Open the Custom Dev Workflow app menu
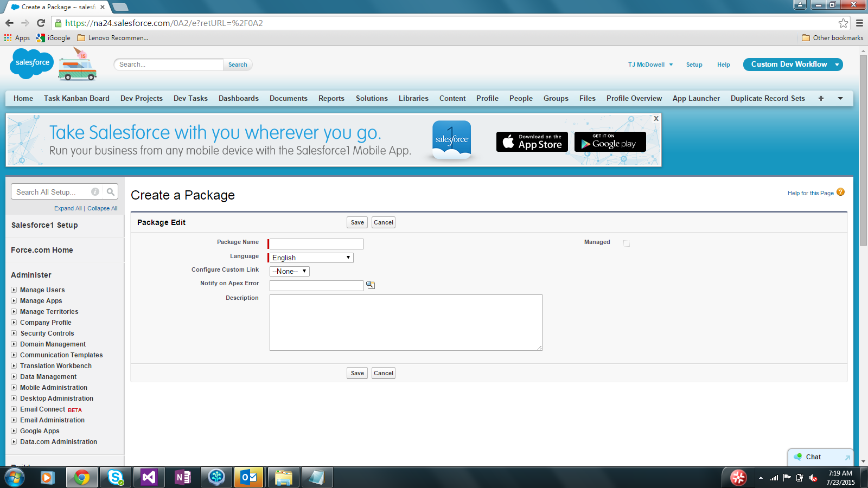Image resolution: width=868 pixels, height=488 pixels. click(793, 64)
